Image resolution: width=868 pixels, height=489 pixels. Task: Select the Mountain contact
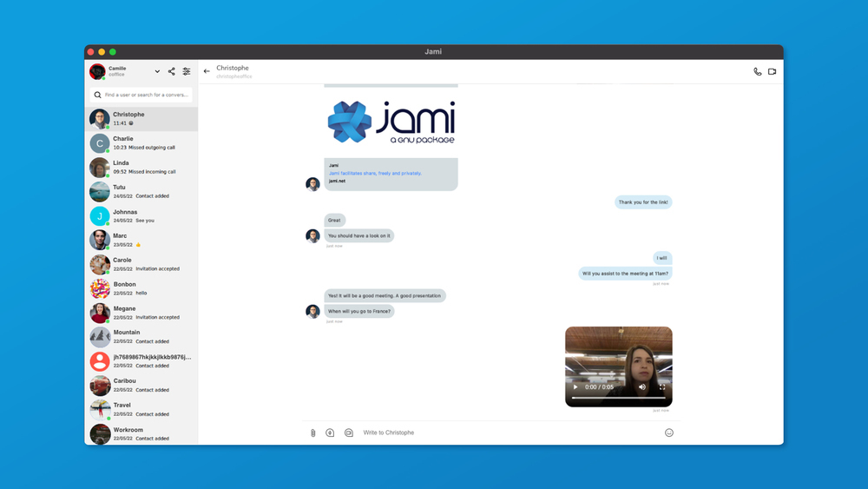click(141, 337)
